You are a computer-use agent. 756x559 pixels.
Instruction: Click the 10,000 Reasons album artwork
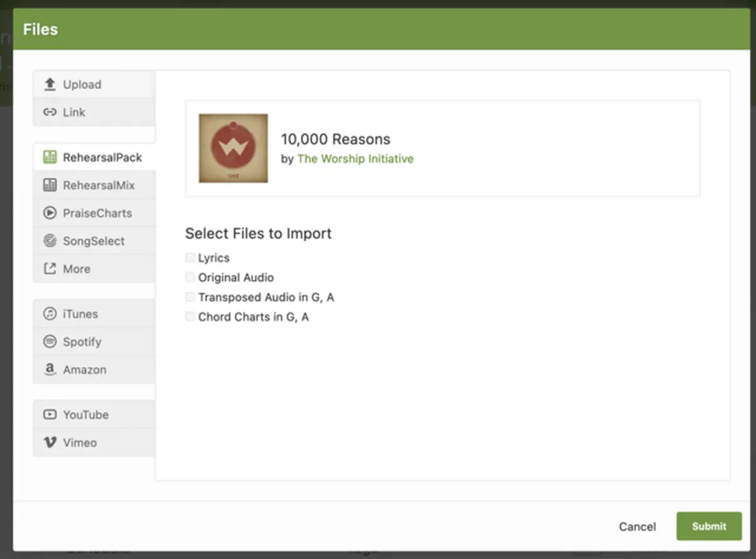tap(233, 148)
